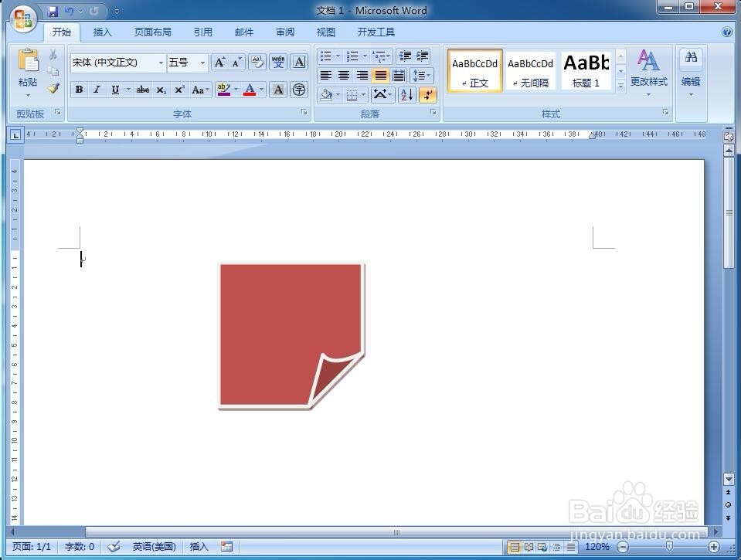741x560 pixels.
Task: Open font name dropdown 宋体
Action: (161, 63)
